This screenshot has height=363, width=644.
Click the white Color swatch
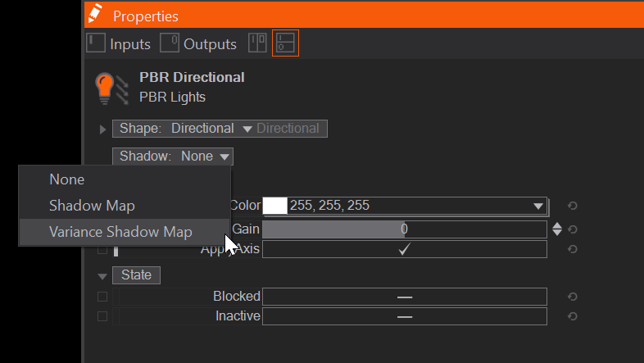pyautogui.click(x=274, y=206)
